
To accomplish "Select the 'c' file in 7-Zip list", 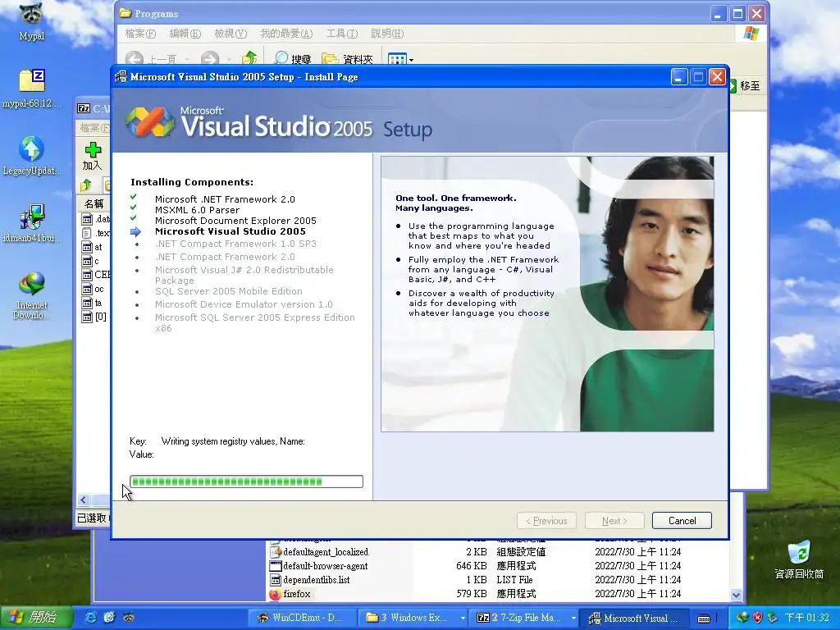I will coord(90,260).
